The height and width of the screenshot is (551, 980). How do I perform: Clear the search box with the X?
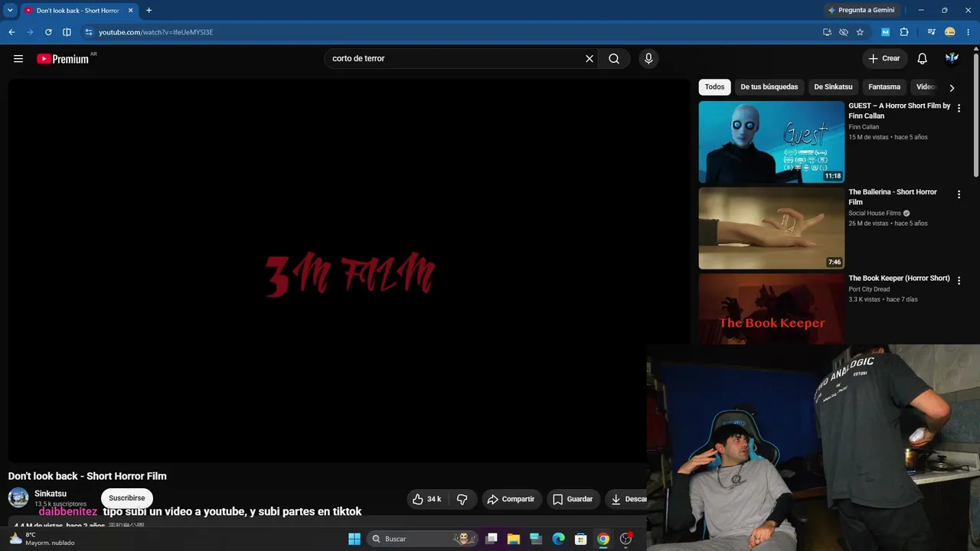pyautogui.click(x=590, y=59)
